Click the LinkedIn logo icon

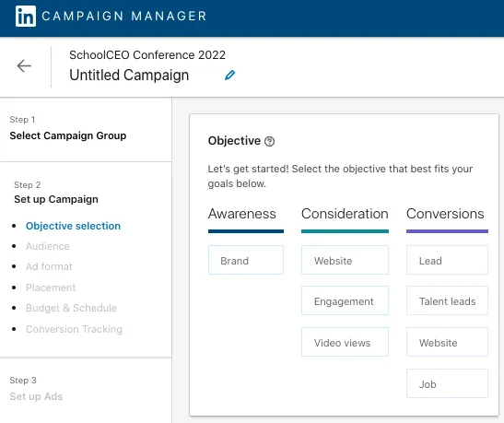pos(26,16)
